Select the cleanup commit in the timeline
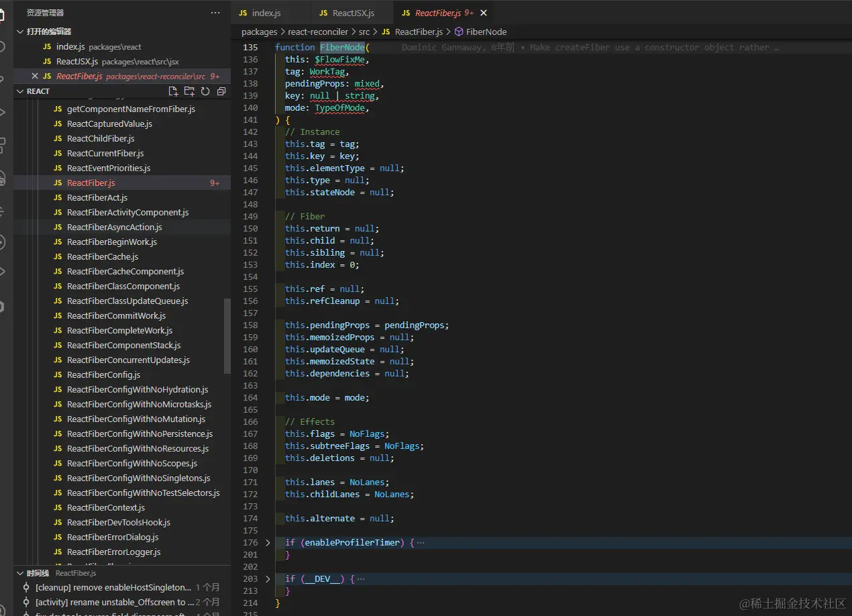This screenshot has height=616, width=852. point(113,587)
